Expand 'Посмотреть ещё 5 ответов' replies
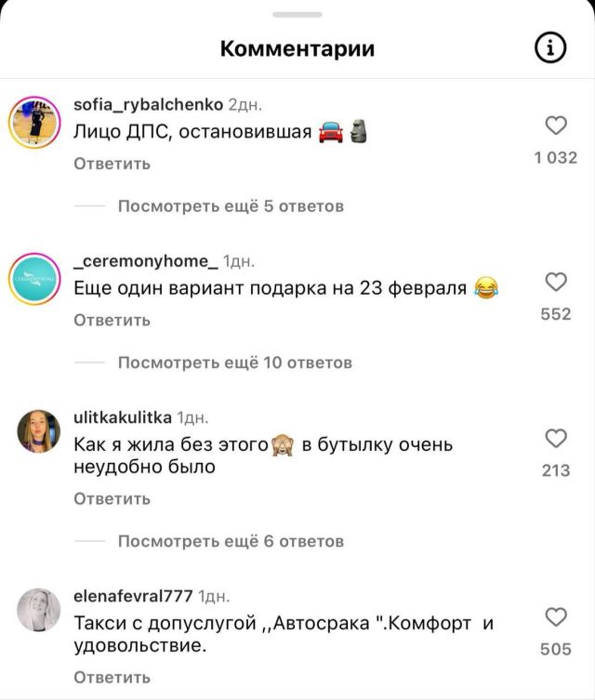The image size is (595, 700). (231, 206)
